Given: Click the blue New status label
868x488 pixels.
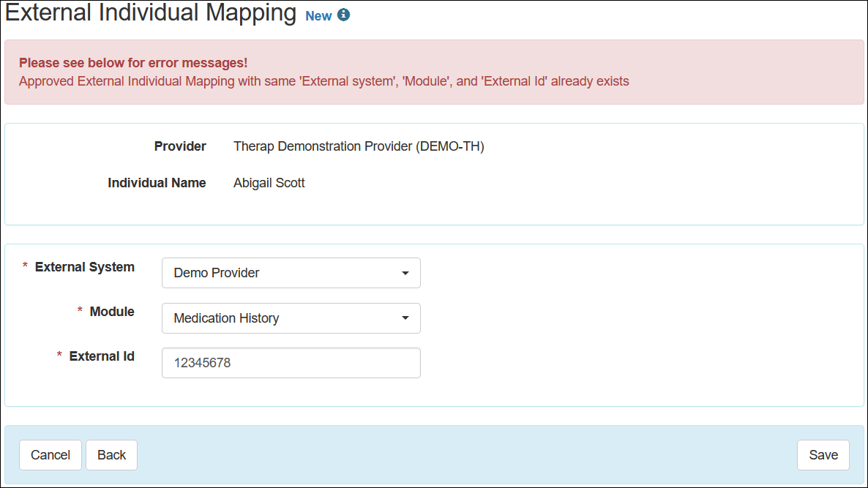Looking at the screenshot, I should point(318,16).
